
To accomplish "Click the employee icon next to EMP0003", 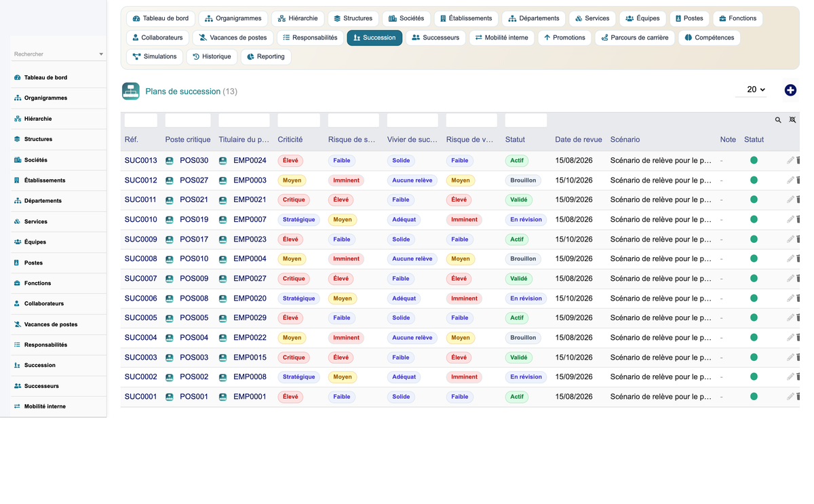I will point(222,180).
